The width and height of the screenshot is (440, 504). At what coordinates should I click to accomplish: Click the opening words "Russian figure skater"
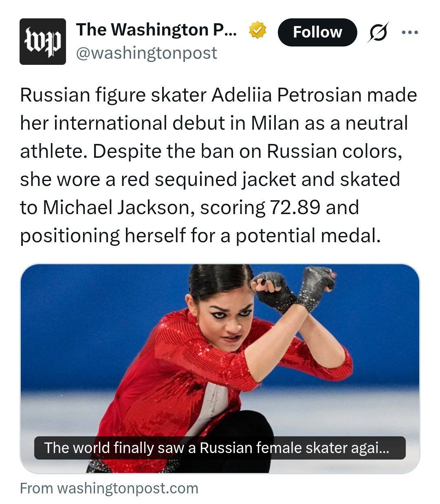click(x=113, y=95)
